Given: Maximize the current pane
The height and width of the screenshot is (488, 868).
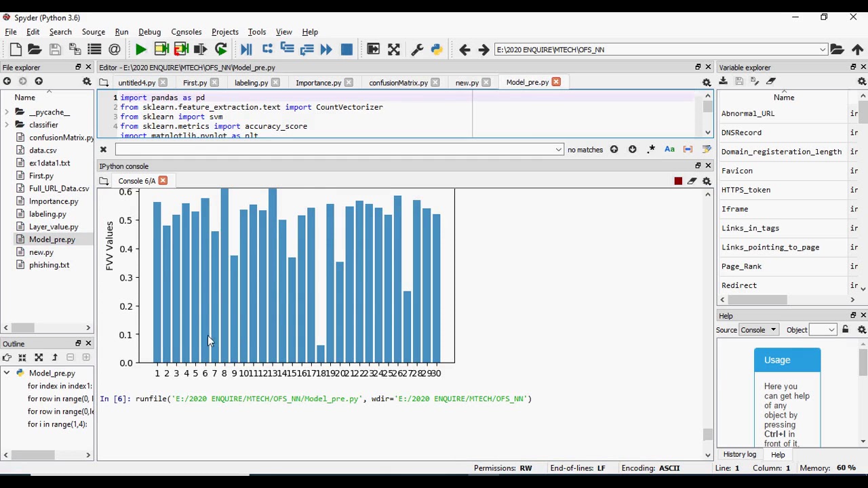Looking at the screenshot, I should click(x=394, y=49).
